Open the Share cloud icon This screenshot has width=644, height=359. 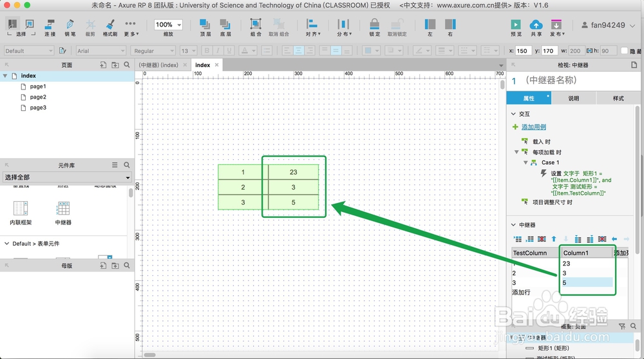coord(536,24)
